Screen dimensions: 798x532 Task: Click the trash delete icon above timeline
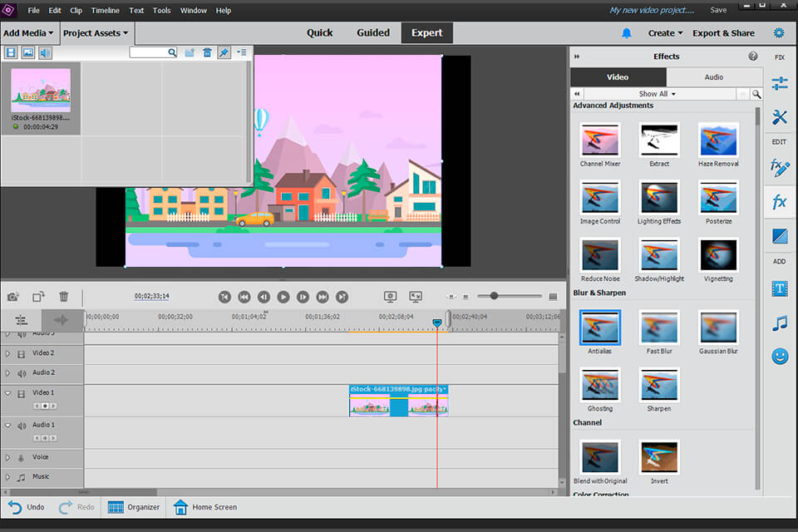(x=63, y=296)
